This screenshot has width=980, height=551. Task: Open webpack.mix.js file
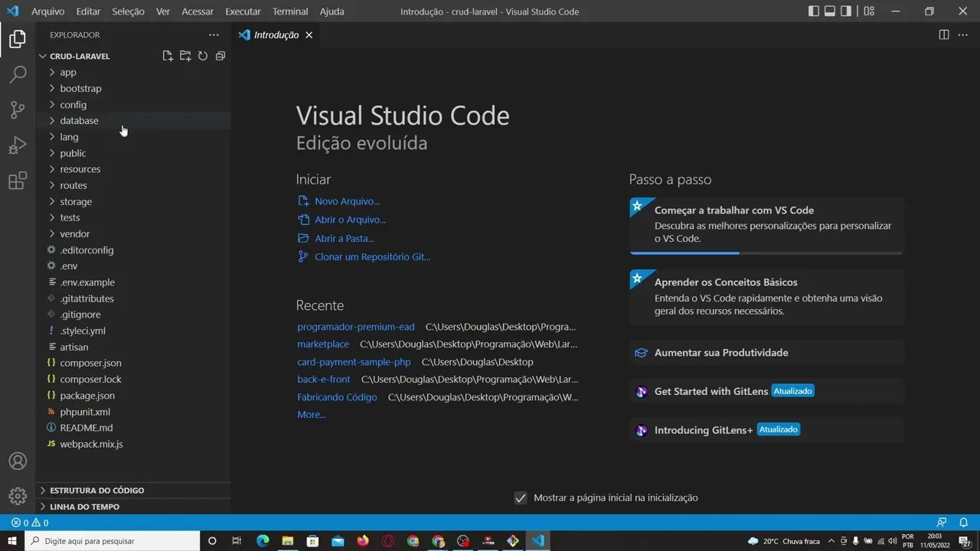[133, 444]
